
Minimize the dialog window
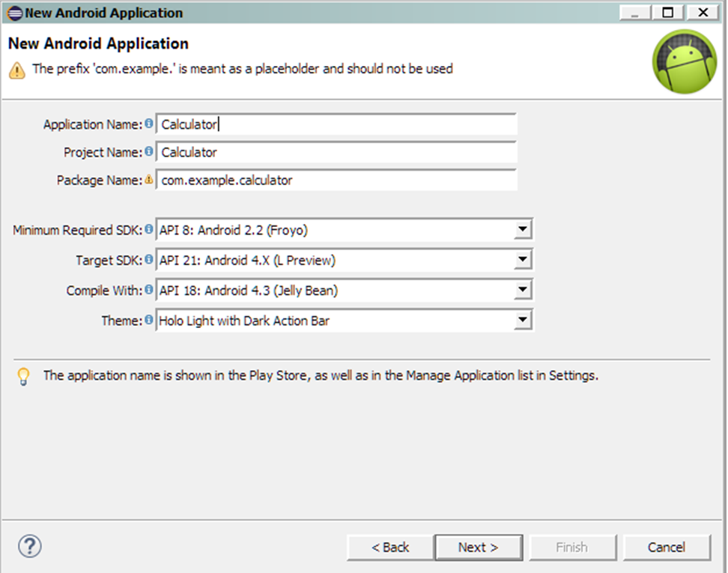click(635, 13)
